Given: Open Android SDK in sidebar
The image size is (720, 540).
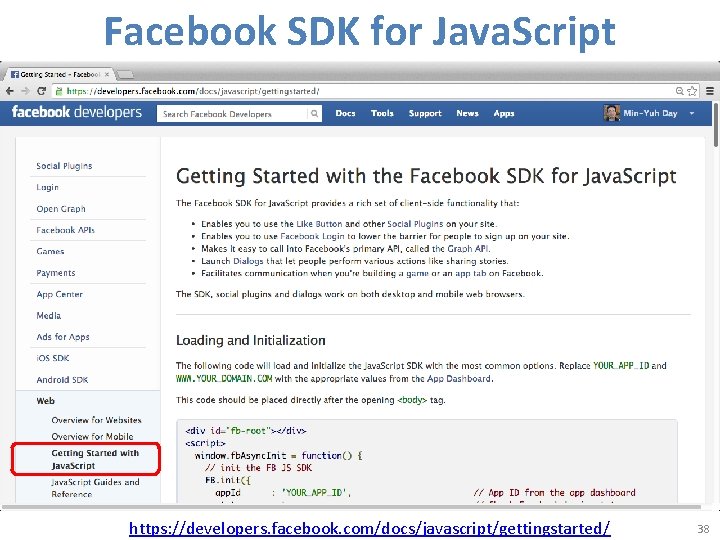Looking at the screenshot, I should pyautogui.click(x=62, y=380).
